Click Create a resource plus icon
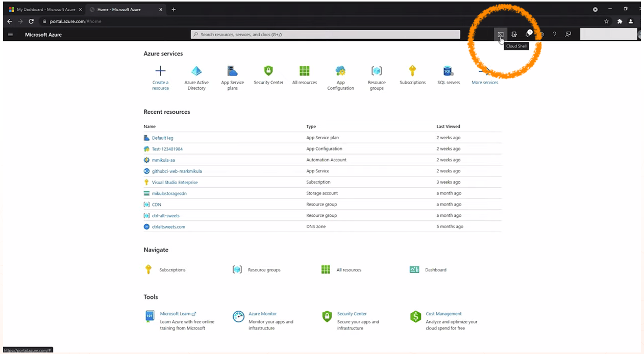 click(x=160, y=70)
